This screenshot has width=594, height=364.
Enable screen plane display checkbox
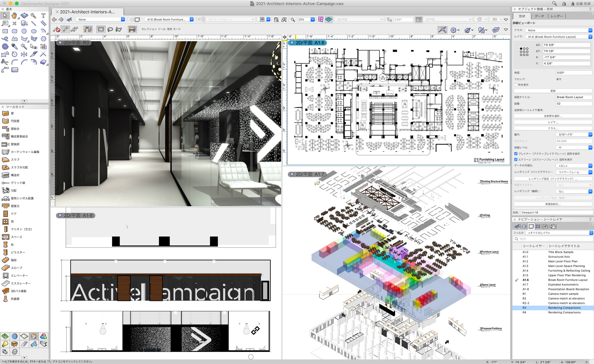515,159
